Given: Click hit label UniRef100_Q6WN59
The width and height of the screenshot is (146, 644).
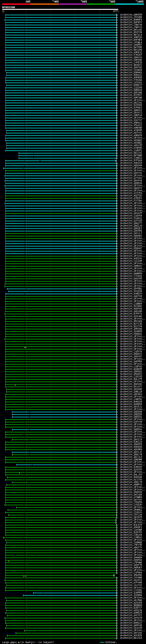Looking at the screenshot, I should (x=131, y=273).
